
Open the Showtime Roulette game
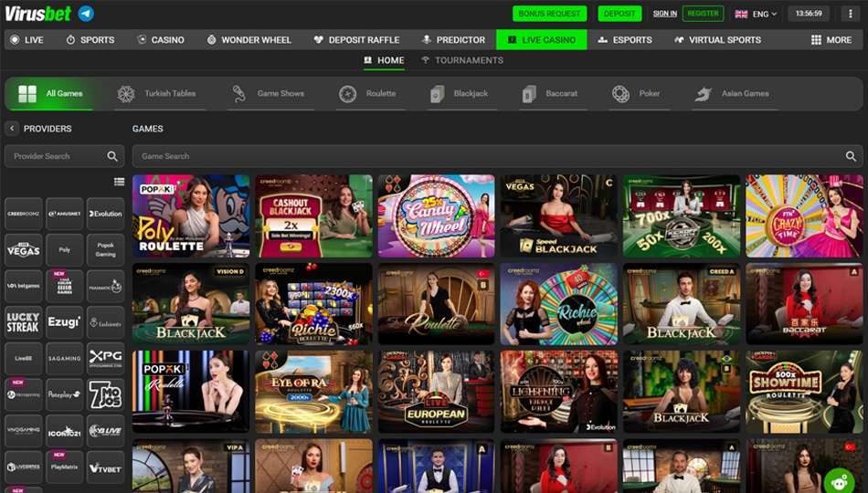(804, 392)
